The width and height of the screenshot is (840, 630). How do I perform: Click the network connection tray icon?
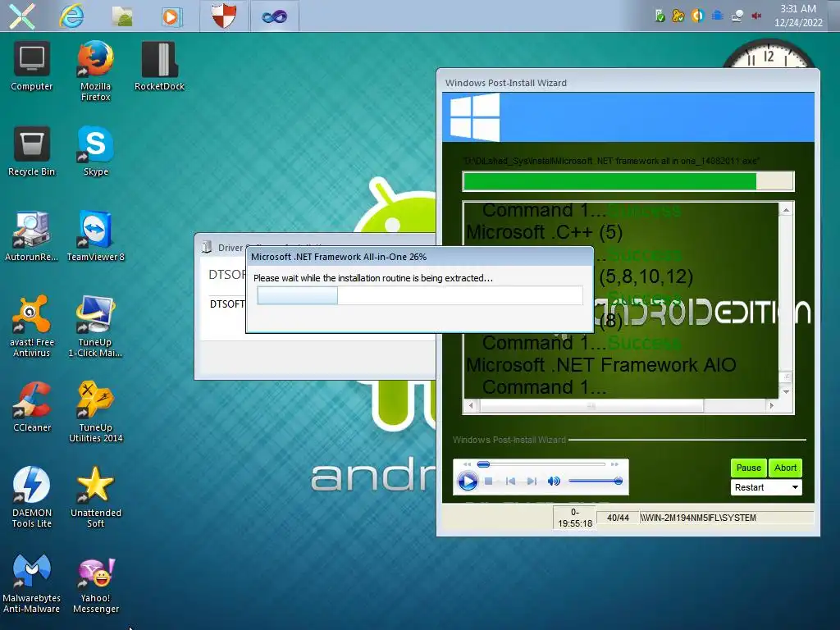[737, 16]
